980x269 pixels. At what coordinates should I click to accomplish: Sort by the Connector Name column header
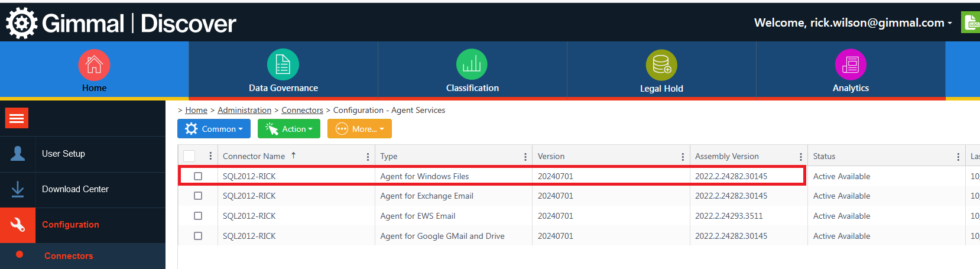pos(254,156)
